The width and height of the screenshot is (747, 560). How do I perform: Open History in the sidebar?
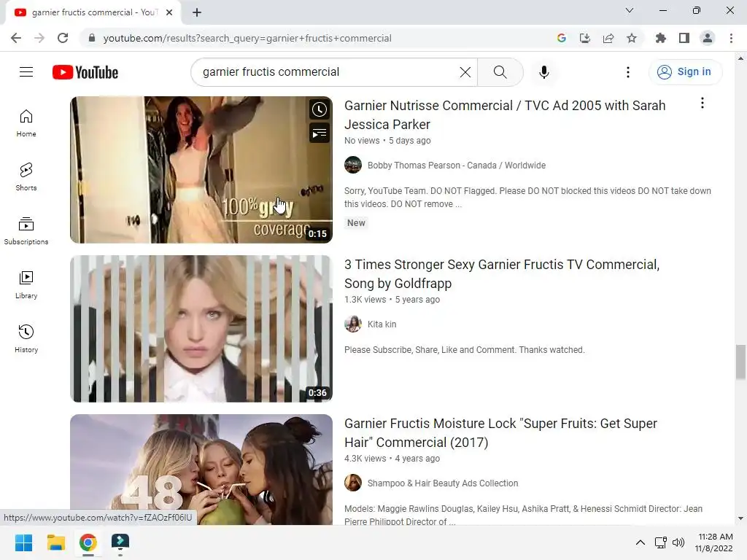pyautogui.click(x=26, y=338)
